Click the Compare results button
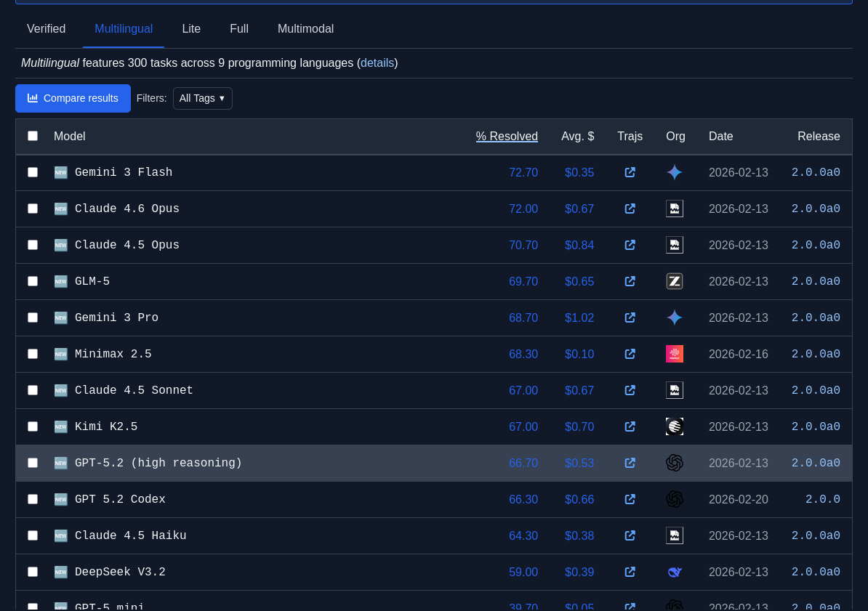 (73, 98)
